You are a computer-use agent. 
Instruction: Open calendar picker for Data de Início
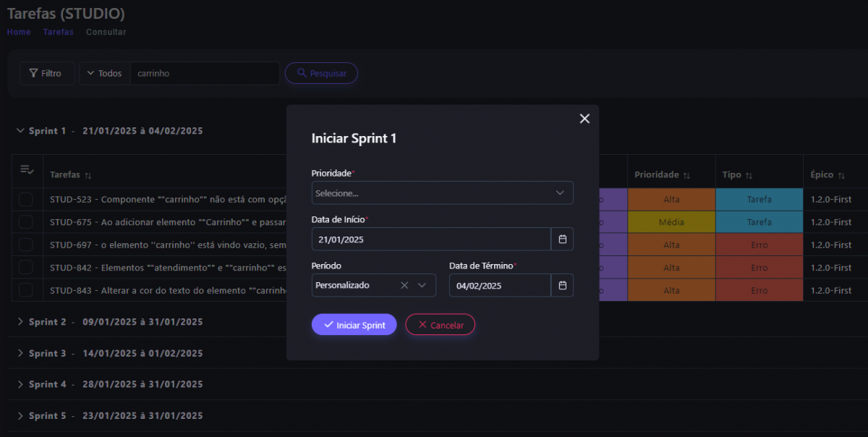[x=562, y=239]
